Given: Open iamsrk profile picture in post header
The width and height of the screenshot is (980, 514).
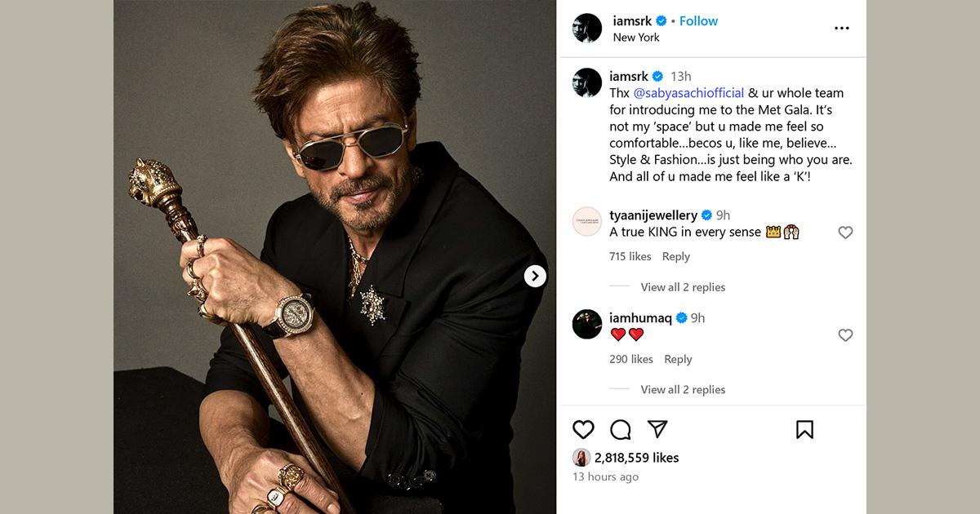Looking at the screenshot, I should pos(587,29).
